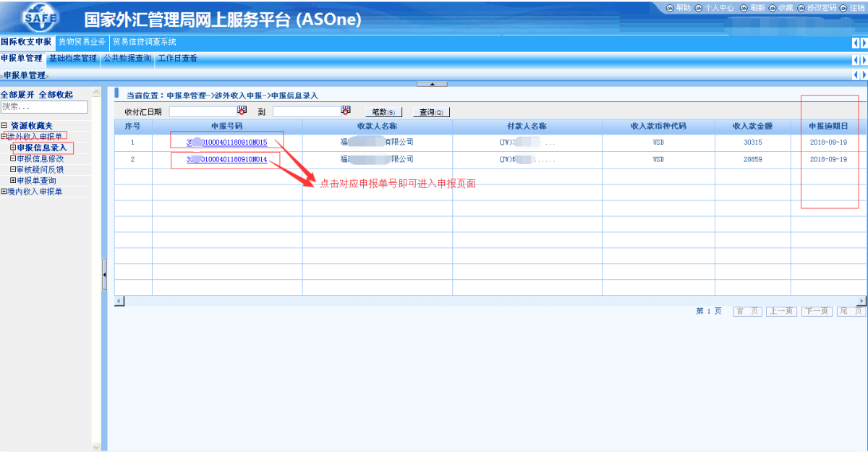Switch to 货物贸易业务 tab
This screenshot has height=452, width=868.
(82, 42)
